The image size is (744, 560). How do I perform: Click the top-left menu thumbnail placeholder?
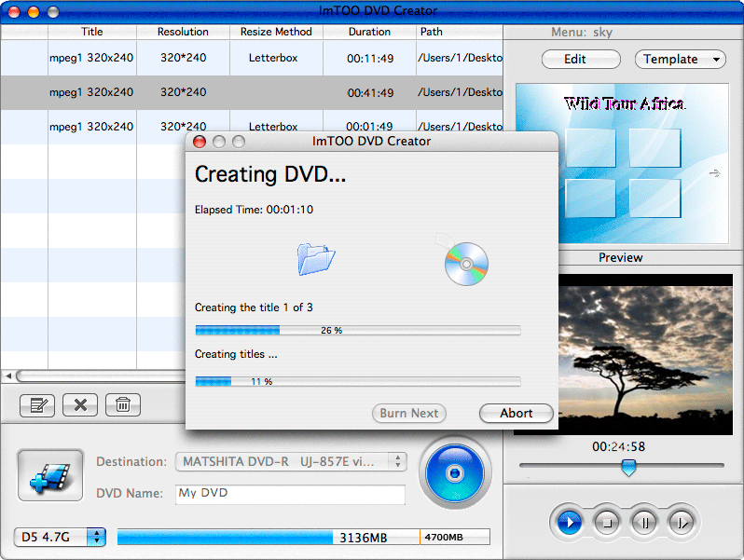pyautogui.click(x=590, y=148)
